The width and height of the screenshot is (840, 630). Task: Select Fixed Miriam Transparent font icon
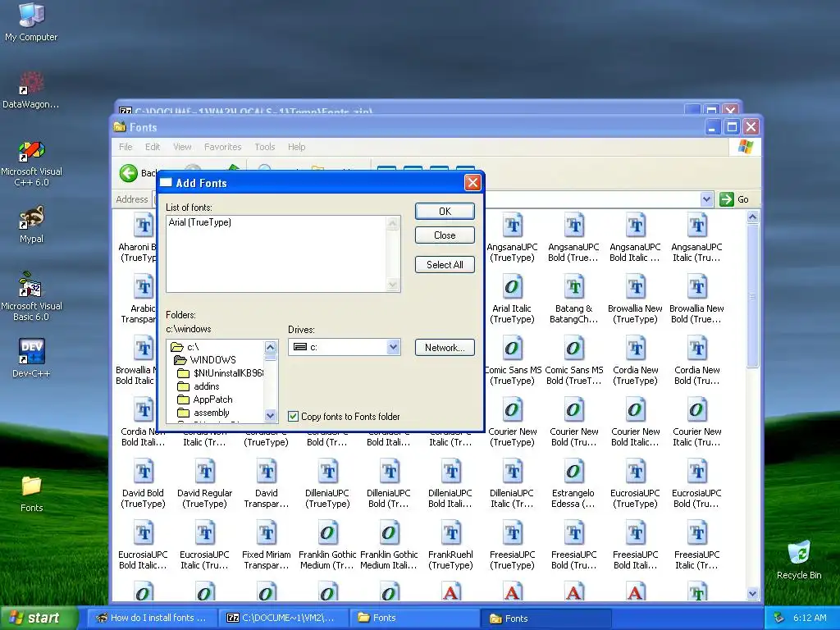267,545
